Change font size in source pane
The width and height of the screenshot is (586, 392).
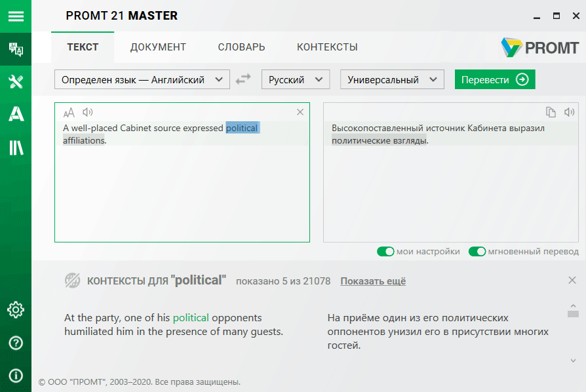pyautogui.click(x=69, y=112)
